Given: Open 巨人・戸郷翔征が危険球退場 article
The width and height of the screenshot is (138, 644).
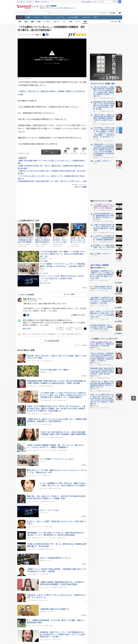Looking at the screenshot, I should point(56,621).
